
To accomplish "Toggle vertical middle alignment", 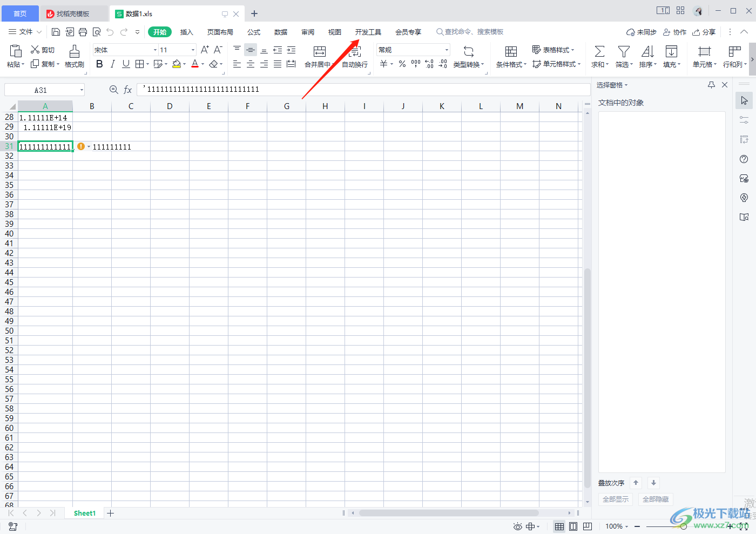I will coord(251,50).
